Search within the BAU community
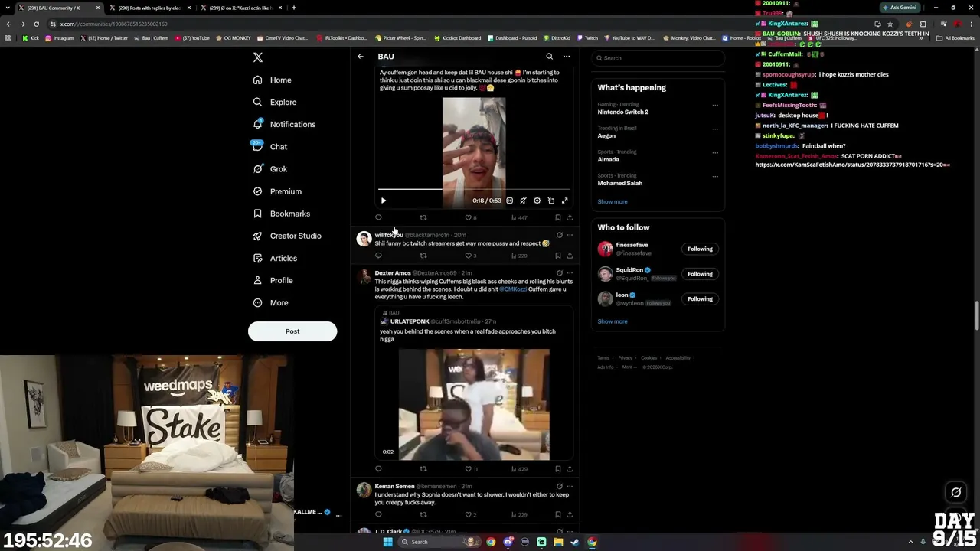 click(x=549, y=57)
